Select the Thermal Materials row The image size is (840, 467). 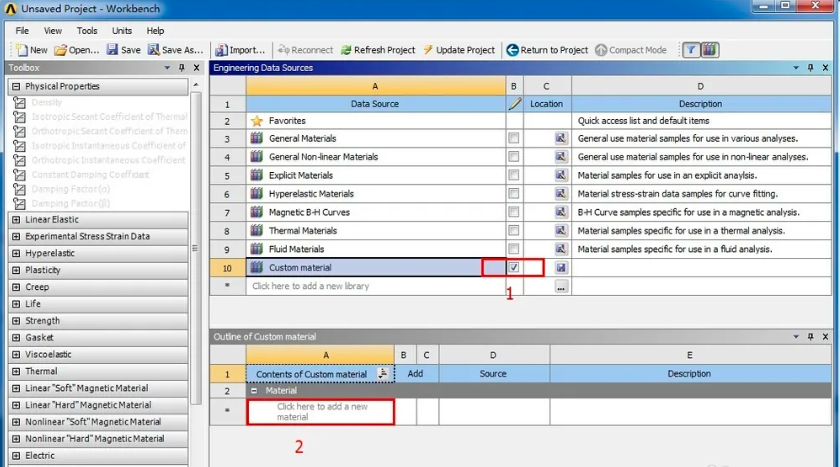tap(376, 230)
